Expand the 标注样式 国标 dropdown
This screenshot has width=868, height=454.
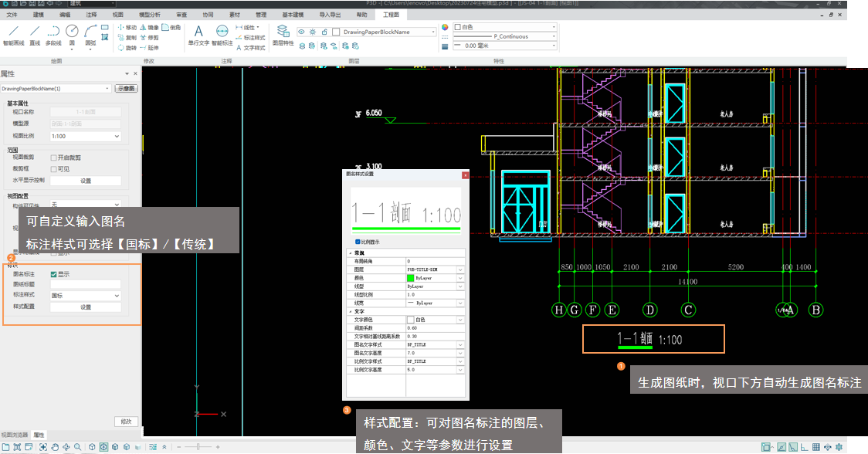(x=86, y=296)
